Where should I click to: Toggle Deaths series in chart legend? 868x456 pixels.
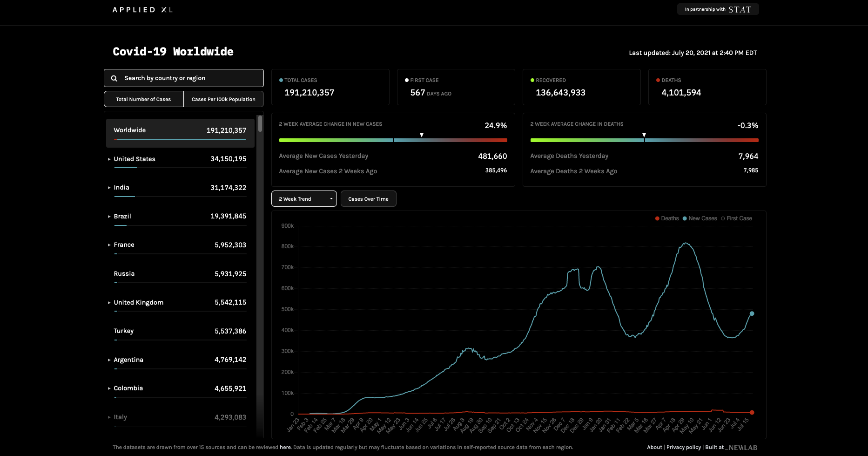[667, 218]
